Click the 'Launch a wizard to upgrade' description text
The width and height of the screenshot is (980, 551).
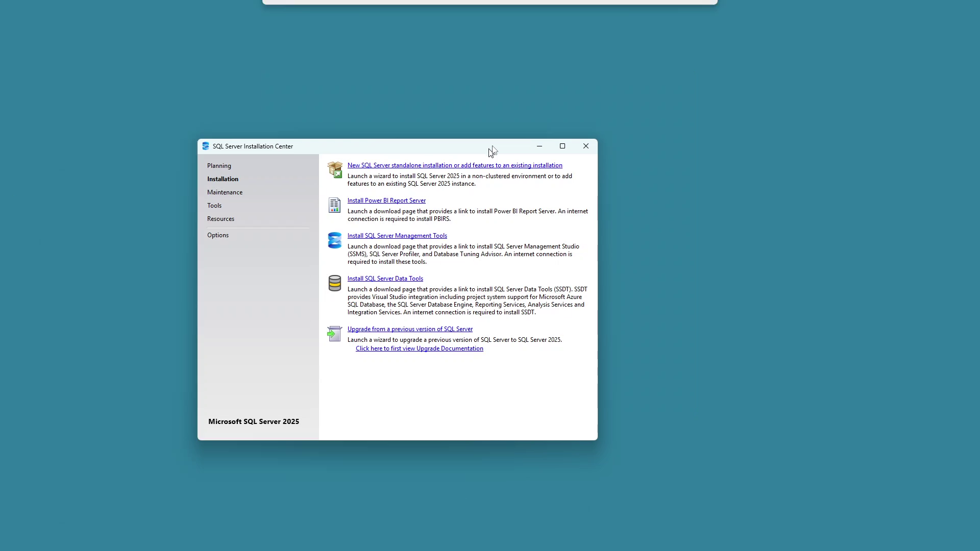pyautogui.click(x=455, y=340)
